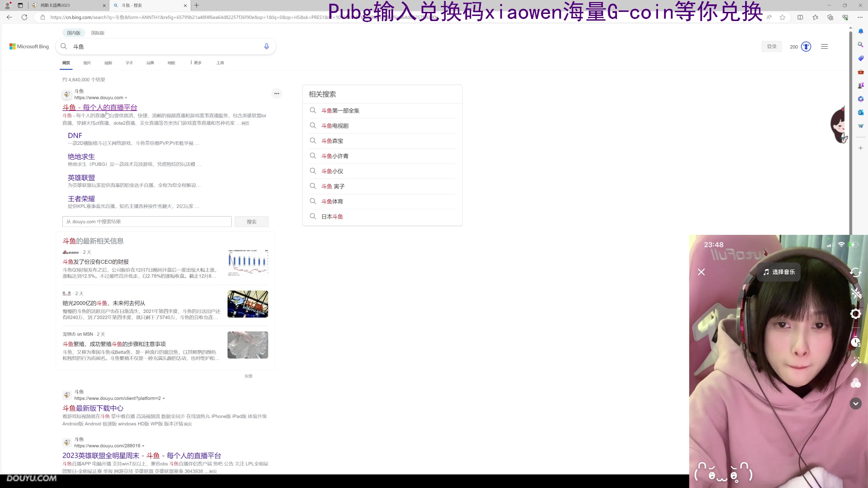Add page to favorites star icon
Viewport: 868px width, 488px height.
[x=783, y=17]
